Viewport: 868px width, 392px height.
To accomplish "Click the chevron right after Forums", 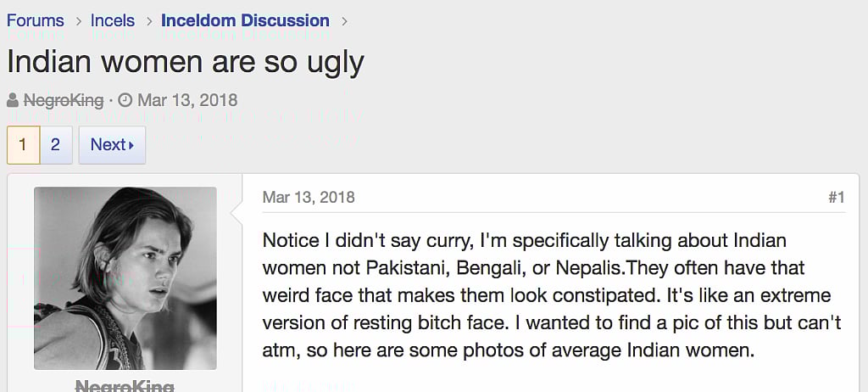I will pos(77,20).
